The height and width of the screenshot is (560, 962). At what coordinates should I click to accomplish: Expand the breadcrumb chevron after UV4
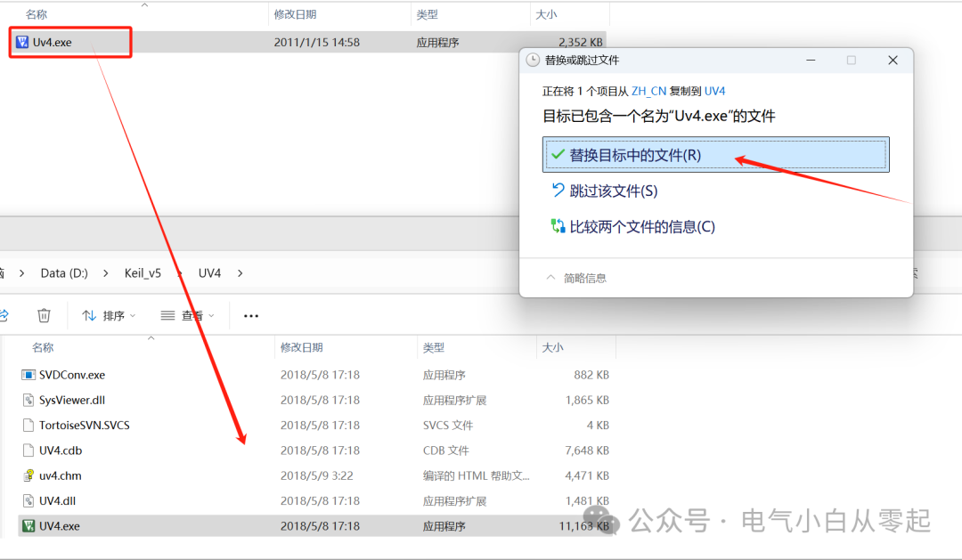[239, 273]
